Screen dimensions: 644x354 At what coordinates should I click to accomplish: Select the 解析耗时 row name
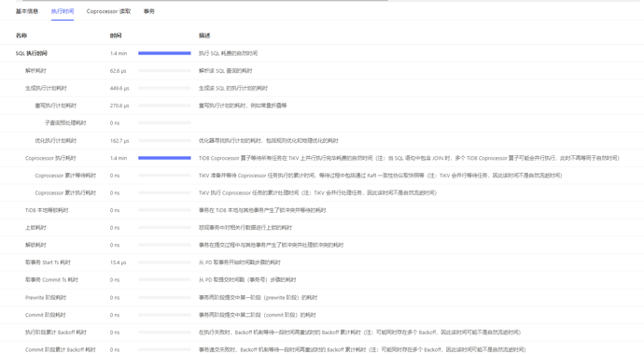pos(35,71)
